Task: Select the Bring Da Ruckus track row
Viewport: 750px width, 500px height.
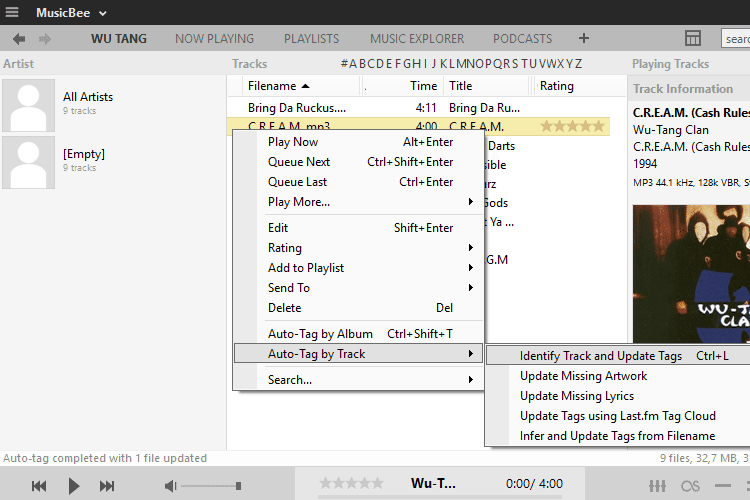Action: pos(419,108)
